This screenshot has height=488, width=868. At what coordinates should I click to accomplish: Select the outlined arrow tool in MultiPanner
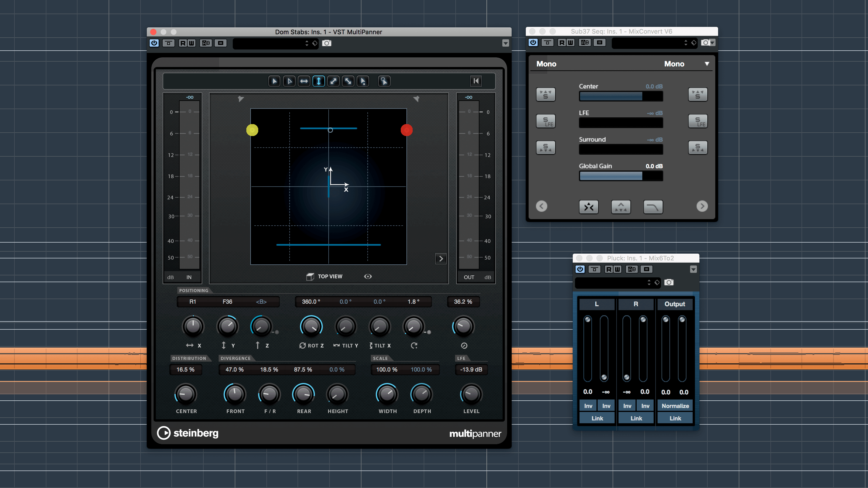pyautogui.click(x=289, y=81)
